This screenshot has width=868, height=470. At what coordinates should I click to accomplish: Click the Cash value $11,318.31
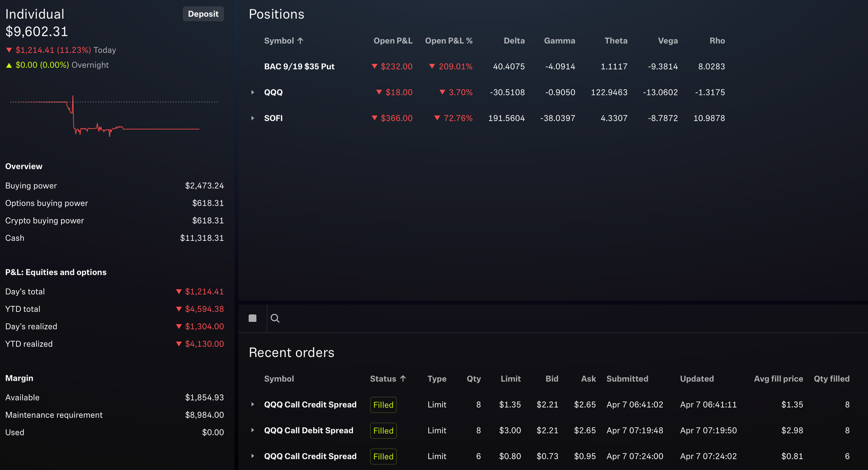point(202,238)
